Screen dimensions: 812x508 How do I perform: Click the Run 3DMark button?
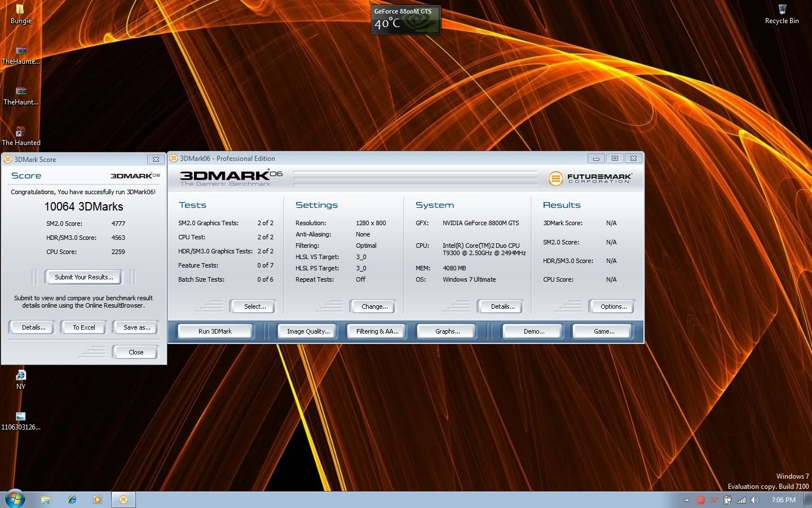tap(215, 331)
